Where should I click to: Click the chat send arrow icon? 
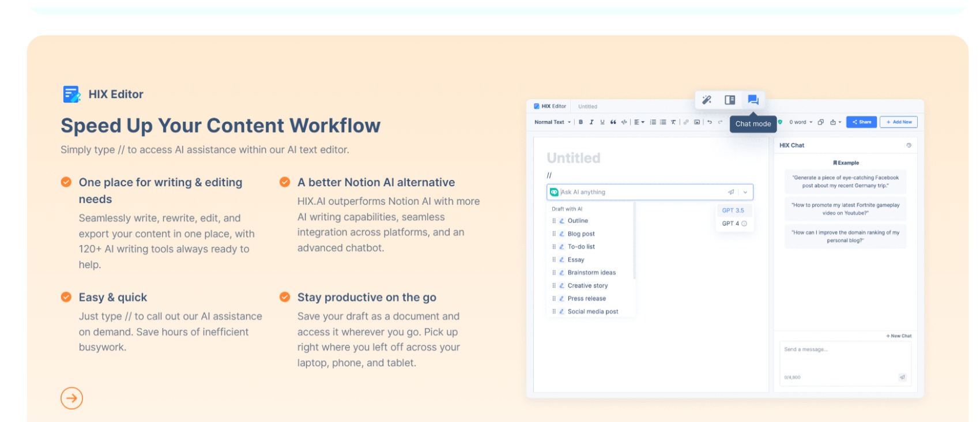coord(903,378)
